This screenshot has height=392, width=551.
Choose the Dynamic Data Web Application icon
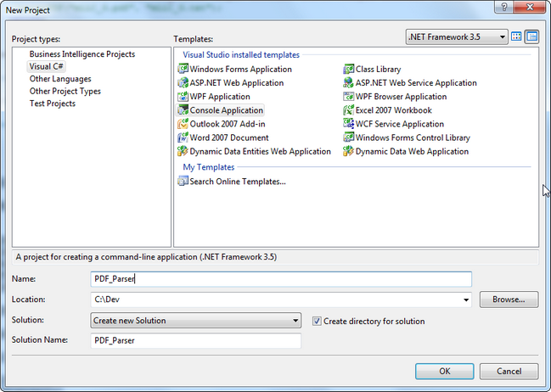[x=349, y=151]
